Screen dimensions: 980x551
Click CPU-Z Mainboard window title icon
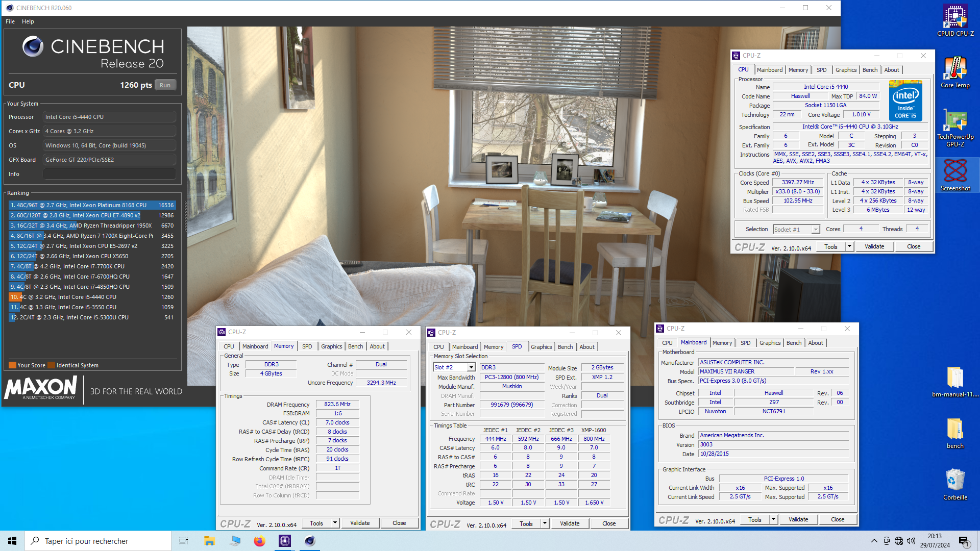coord(660,329)
